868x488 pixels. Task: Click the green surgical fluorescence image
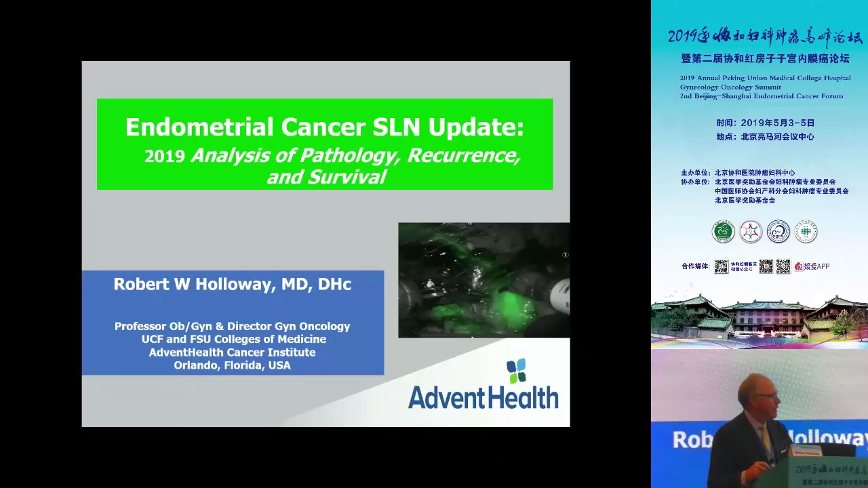coord(484,279)
